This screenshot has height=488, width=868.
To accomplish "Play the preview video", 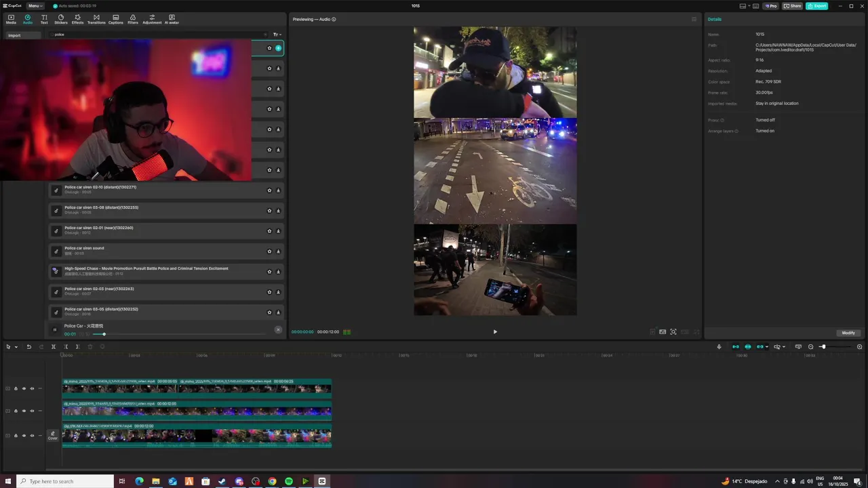I will [495, 332].
